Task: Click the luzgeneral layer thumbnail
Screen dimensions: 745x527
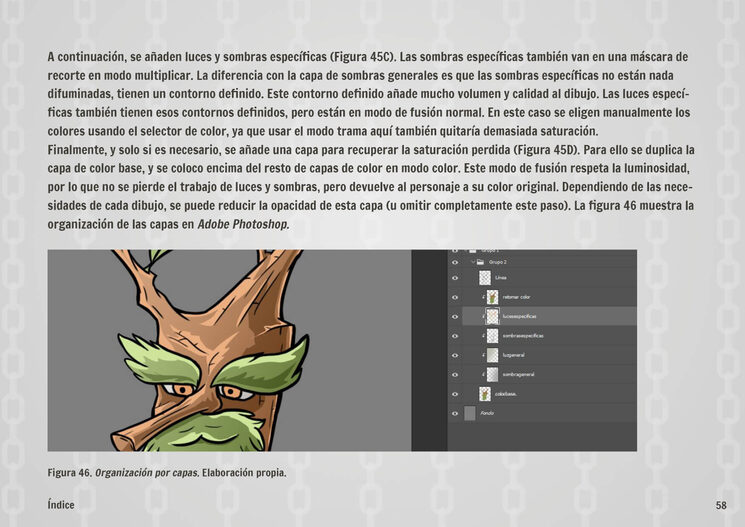Action: pos(492,355)
